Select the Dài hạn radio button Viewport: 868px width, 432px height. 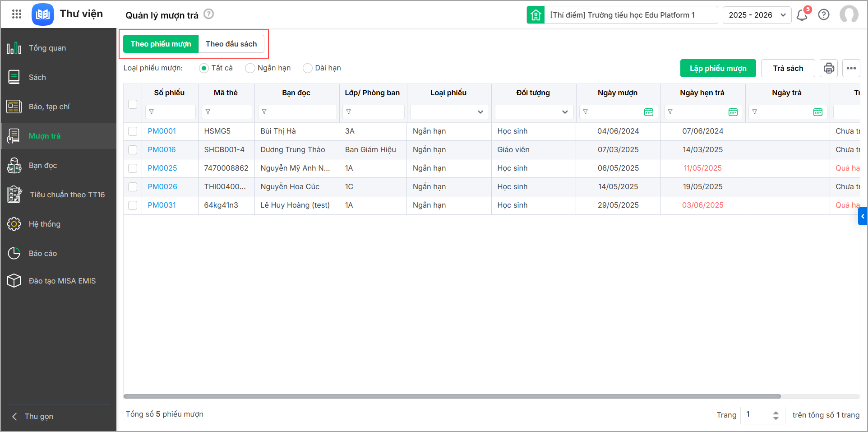[308, 68]
